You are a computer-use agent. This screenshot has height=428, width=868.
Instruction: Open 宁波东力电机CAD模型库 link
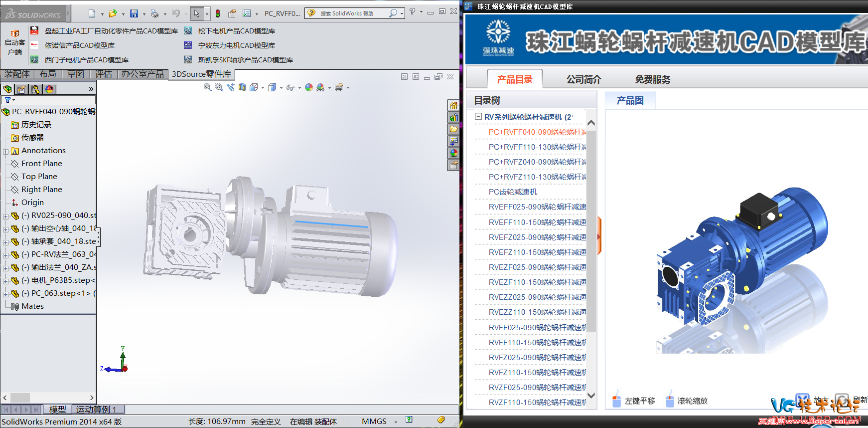coord(237,45)
